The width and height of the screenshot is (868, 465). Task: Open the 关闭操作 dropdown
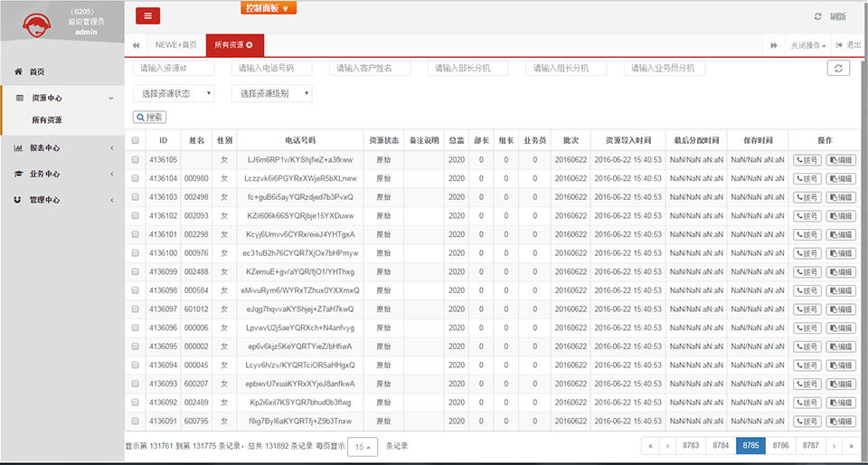coord(808,45)
